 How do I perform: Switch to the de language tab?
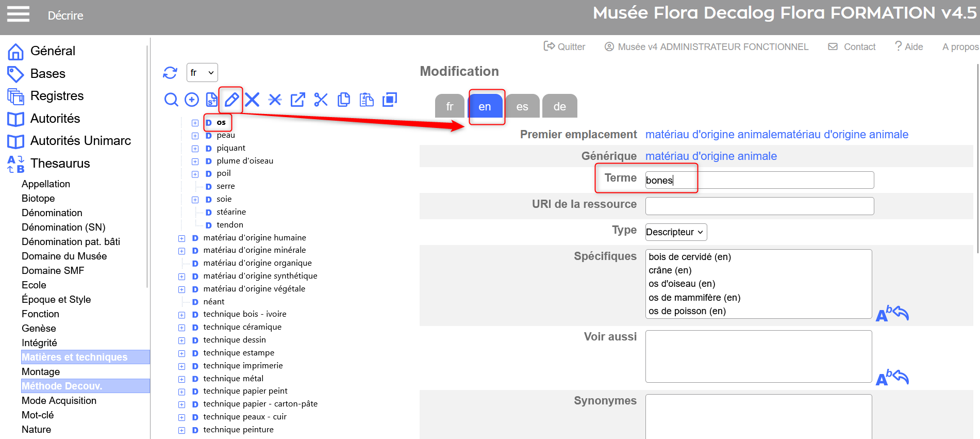[560, 106]
